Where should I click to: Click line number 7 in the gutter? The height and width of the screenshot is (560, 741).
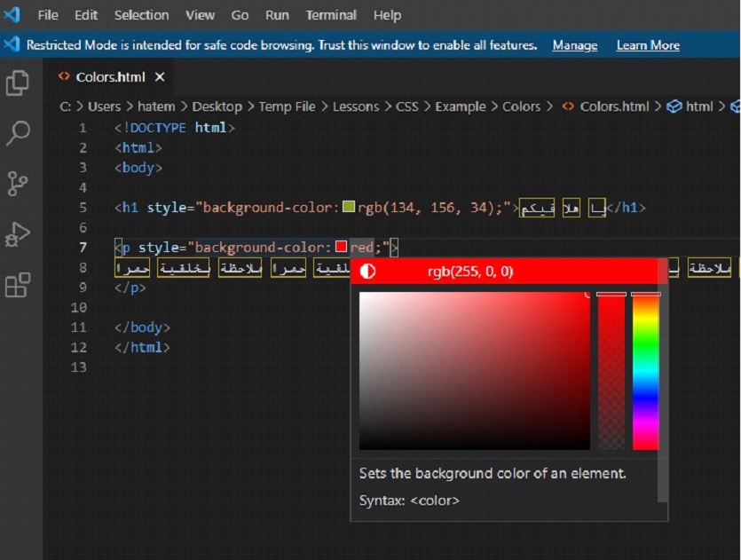coord(83,247)
